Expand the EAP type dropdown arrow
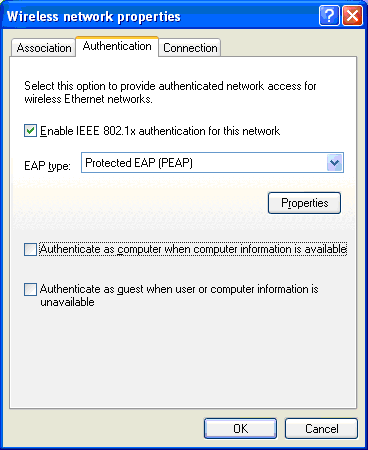 334,163
